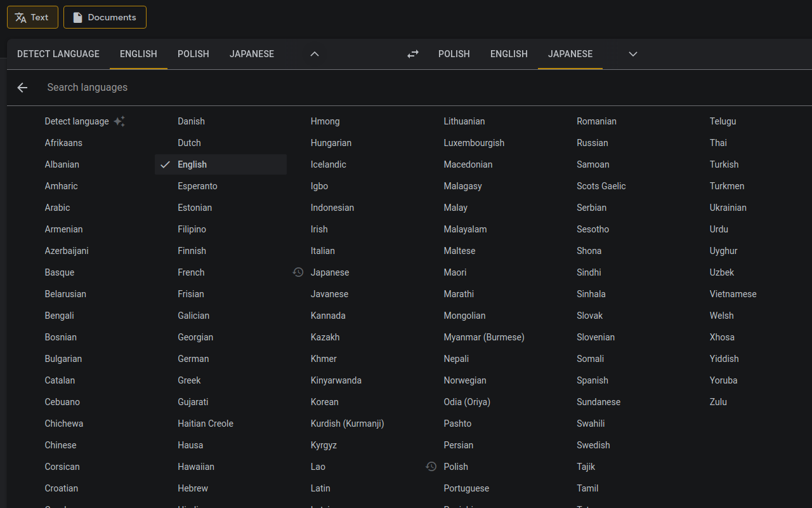Select the DETECT LANGUAGE source tab
Viewport: 812px width, 508px height.
(58, 54)
